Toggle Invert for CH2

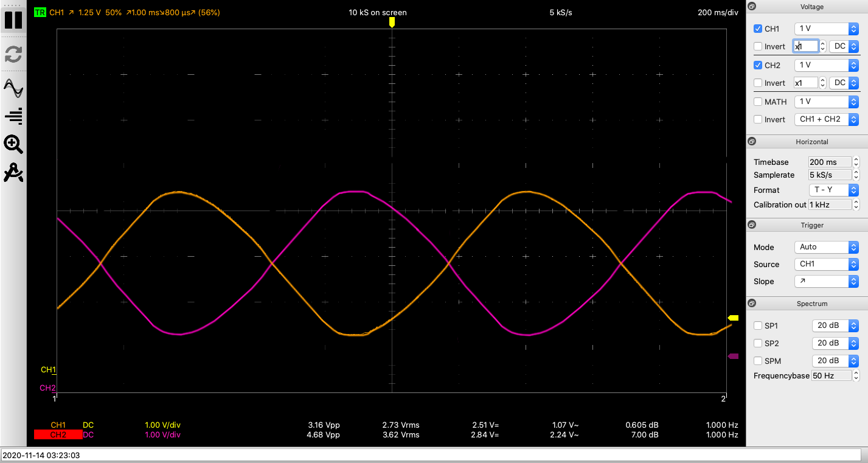[x=758, y=83]
